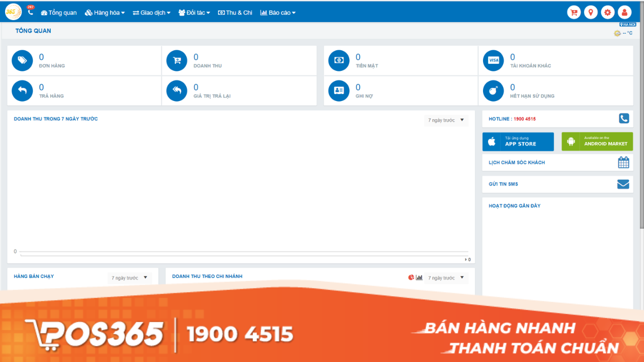
Task: Open period dropdown for Hàng bán chạy
Action: [130, 278]
